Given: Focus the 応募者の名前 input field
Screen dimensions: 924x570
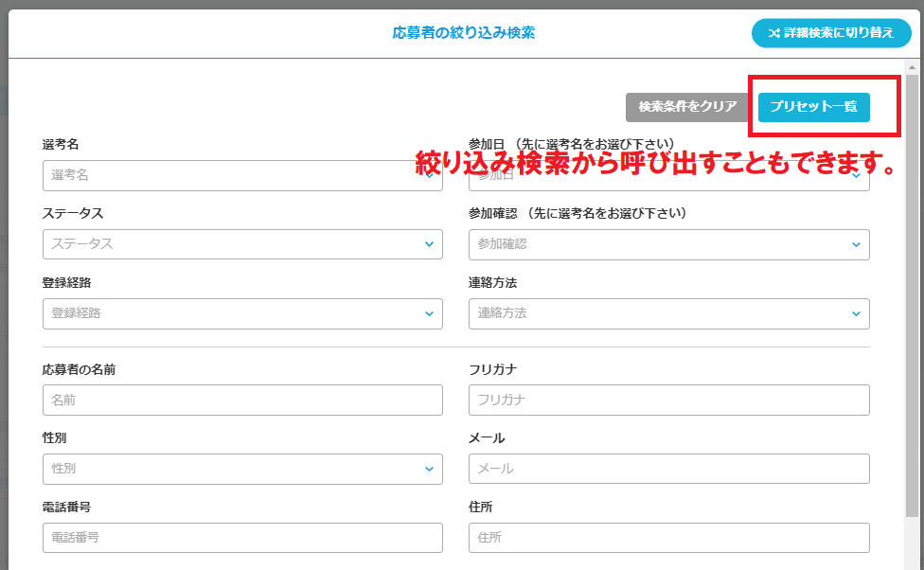Looking at the screenshot, I should coord(241,400).
